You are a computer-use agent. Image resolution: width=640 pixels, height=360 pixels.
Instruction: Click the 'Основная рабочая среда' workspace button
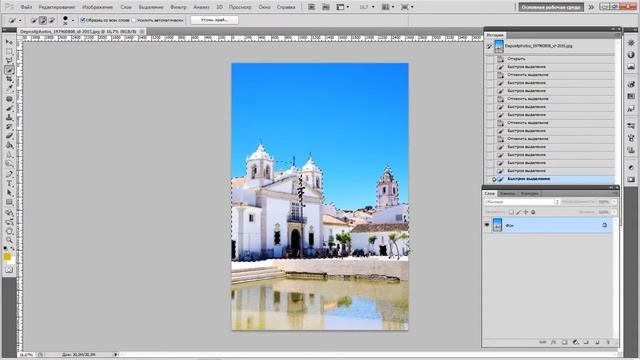[x=551, y=7]
